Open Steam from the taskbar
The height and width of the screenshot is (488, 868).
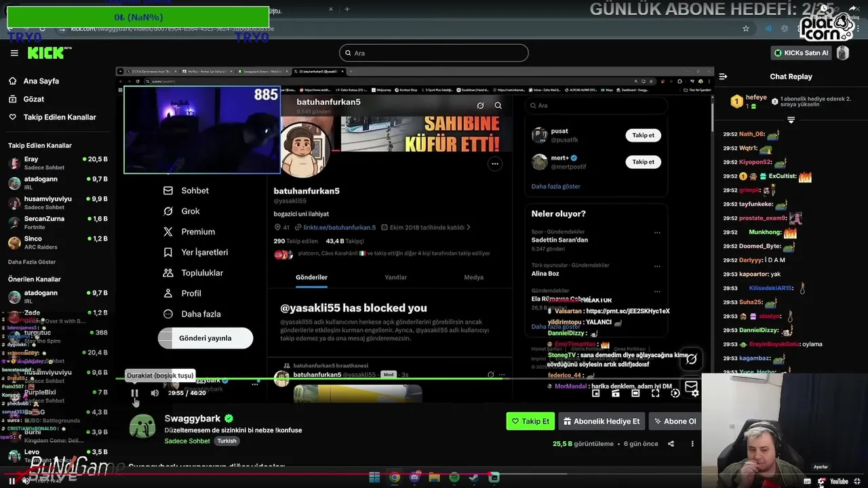pos(475,478)
